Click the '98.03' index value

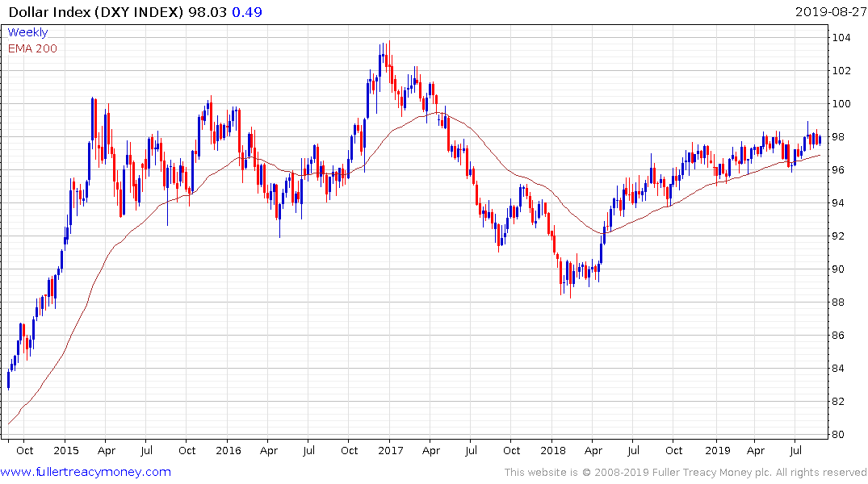pos(208,12)
